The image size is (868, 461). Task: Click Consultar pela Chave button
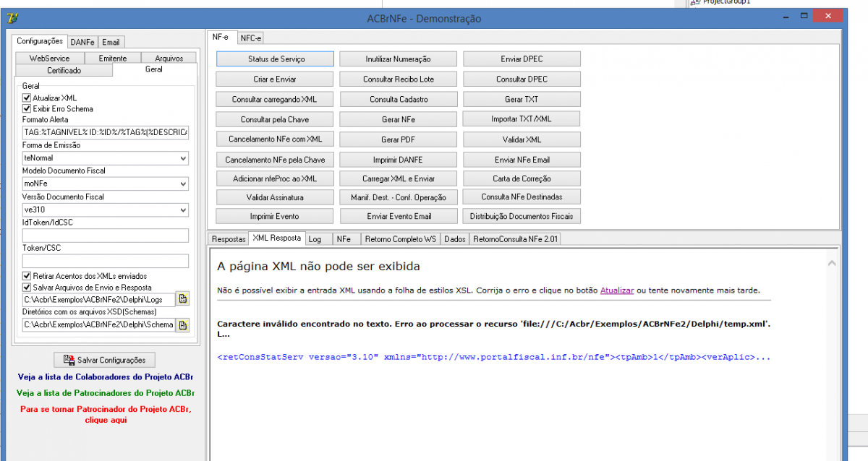(275, 119)
